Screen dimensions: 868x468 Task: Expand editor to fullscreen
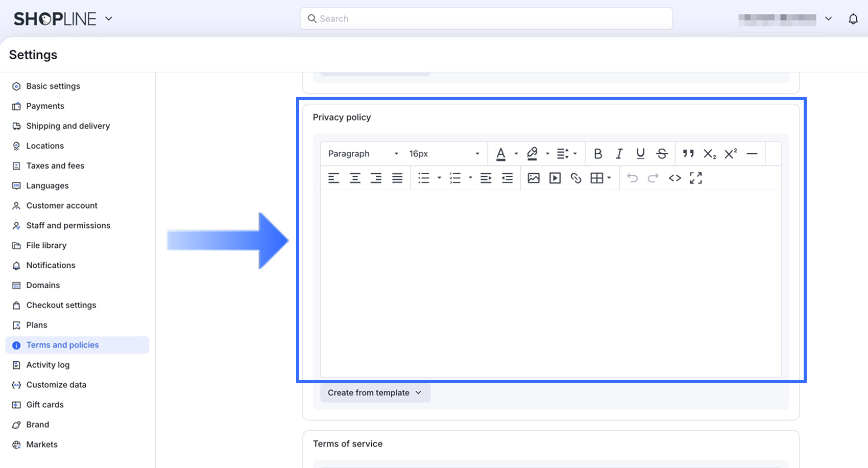click(x=696, y=178)
